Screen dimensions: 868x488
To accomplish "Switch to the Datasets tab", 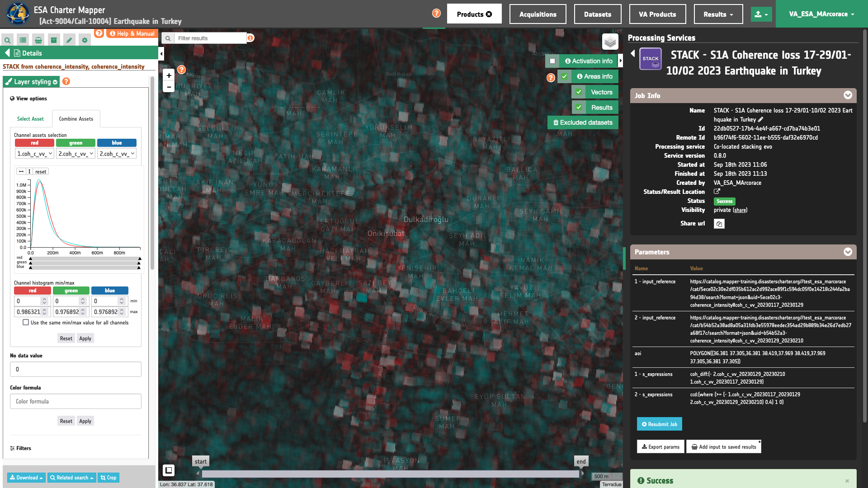I will coord(598,14).
